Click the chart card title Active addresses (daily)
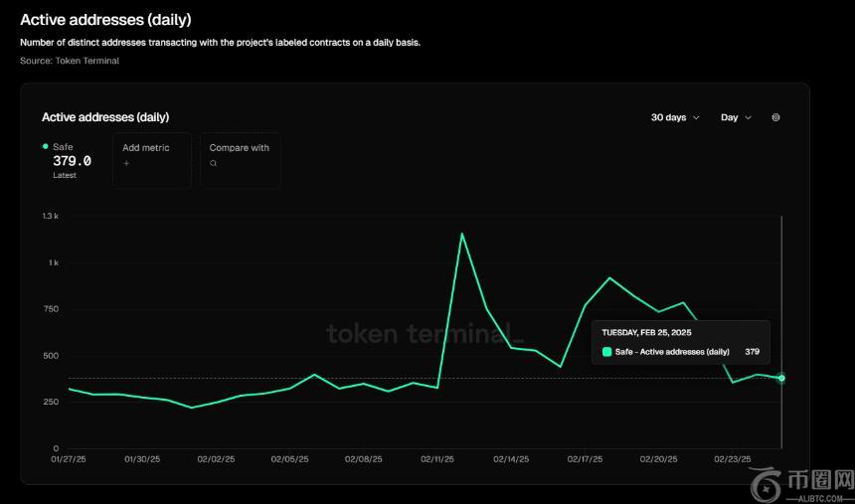 pos(105,117)
